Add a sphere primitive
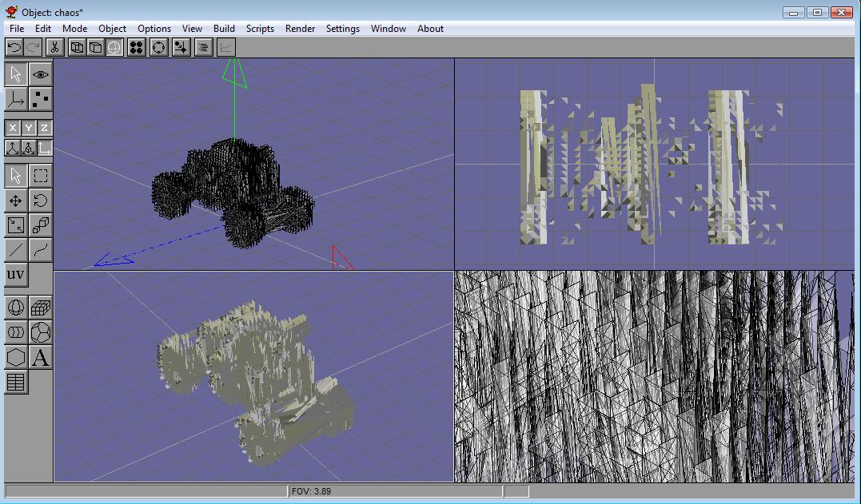Viewport: 861px width, 504px height. tap(15, 308)
